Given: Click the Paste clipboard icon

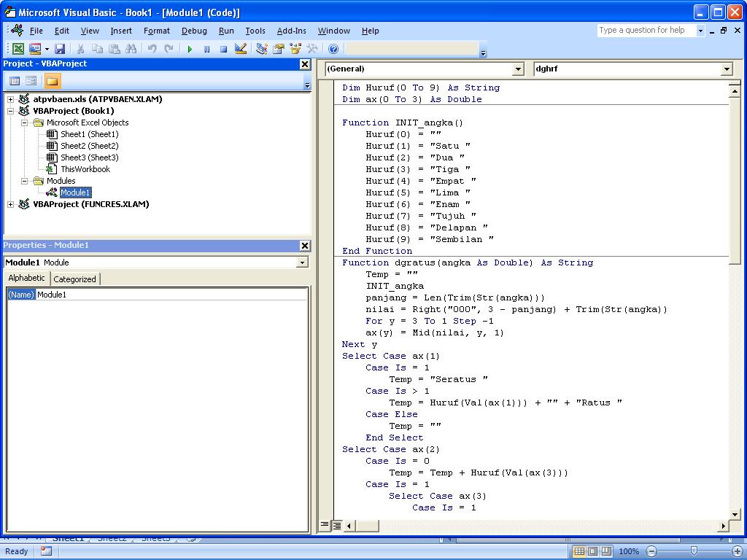Looking at the screenshot, I should (x=115, y=49).
